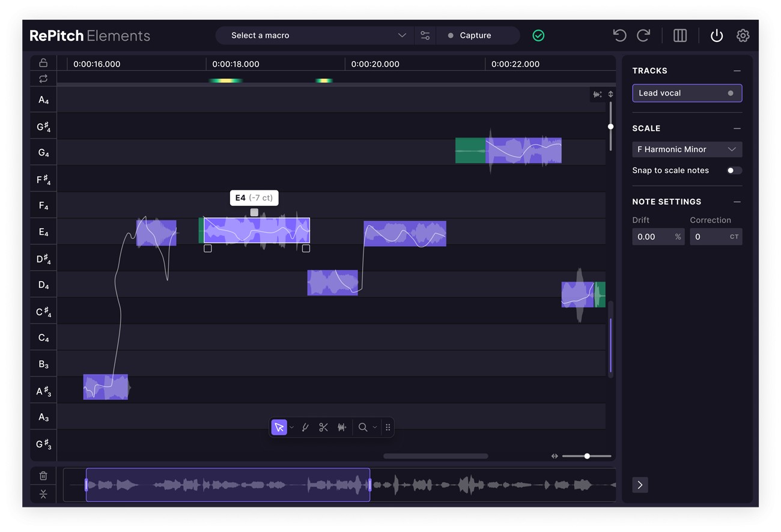The height and width of the screenshot is (532, 781).
Task: Collapse the NOTE SETTINGS section
Action: coord(737,201)
